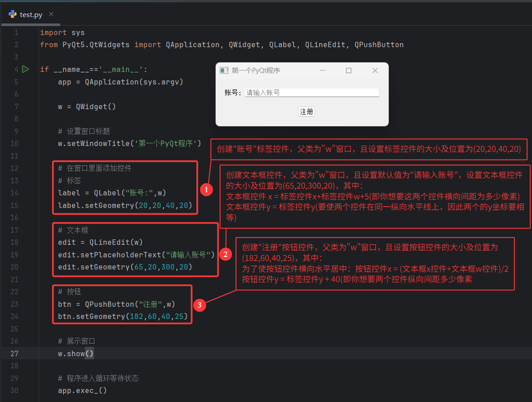Image resolution: width=532 pixels, height=402 pixels.
Task: Click 'QPushButton' in the import line
Action: (379, 45)
